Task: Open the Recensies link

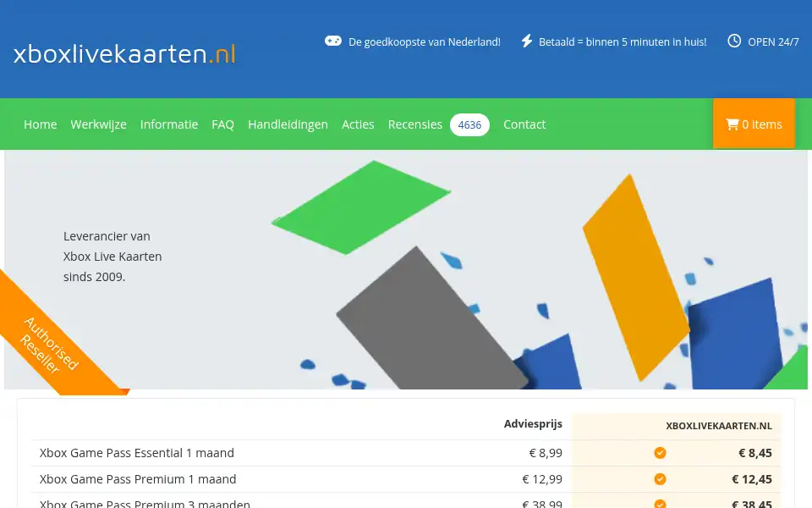Action: tap(415, 124)
